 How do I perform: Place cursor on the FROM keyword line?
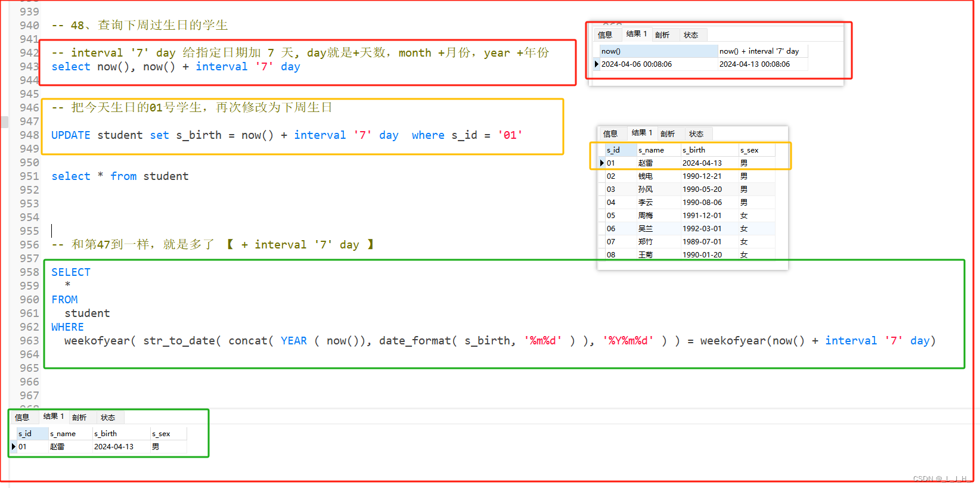coord(64,300)
